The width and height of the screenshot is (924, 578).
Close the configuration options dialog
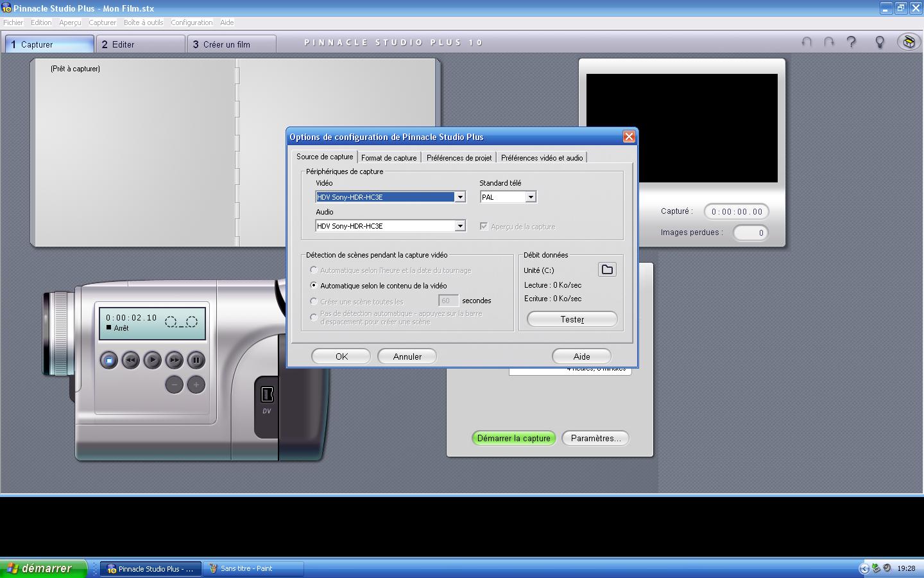(x=629, y=137)
